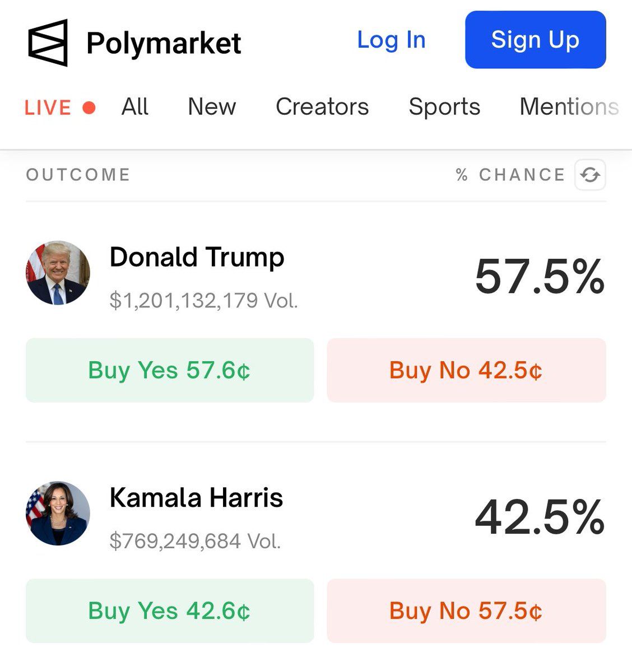Open the Sports tab
Viewport: 632px width, 672px height.
[444, 106]
